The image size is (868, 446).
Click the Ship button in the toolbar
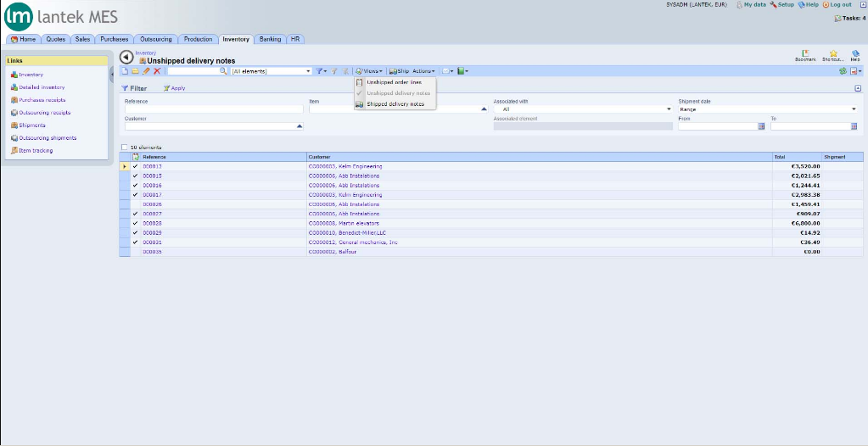point(399,71)
